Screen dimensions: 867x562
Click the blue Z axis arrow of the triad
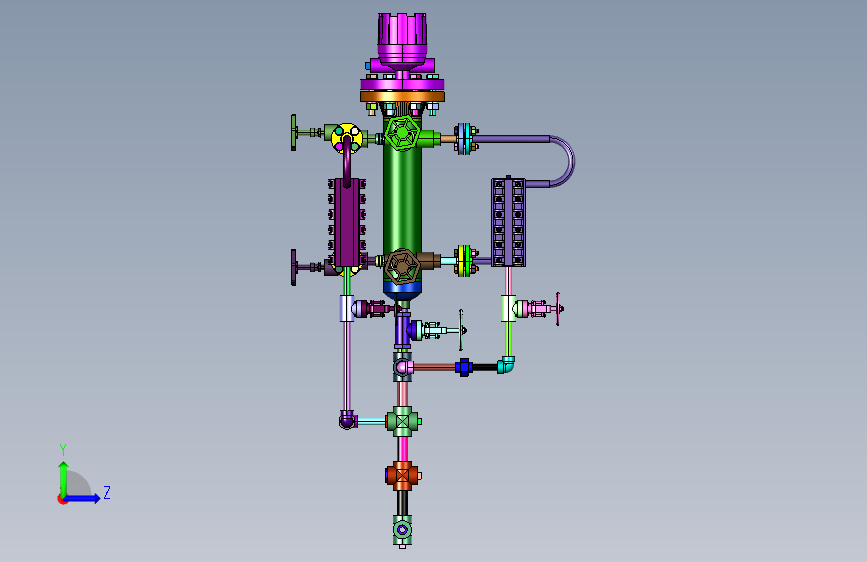pos(82,498)
